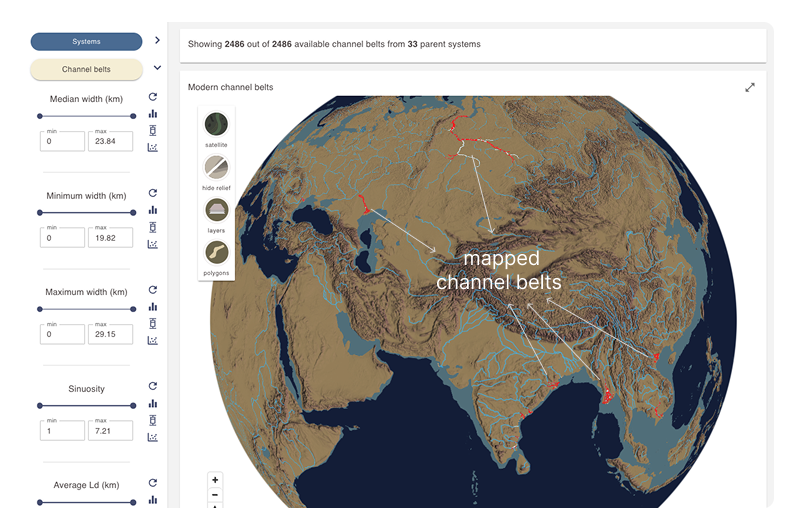Click the 'Sinuosity' filter label
800x530 pixels.
click(86, 389)
